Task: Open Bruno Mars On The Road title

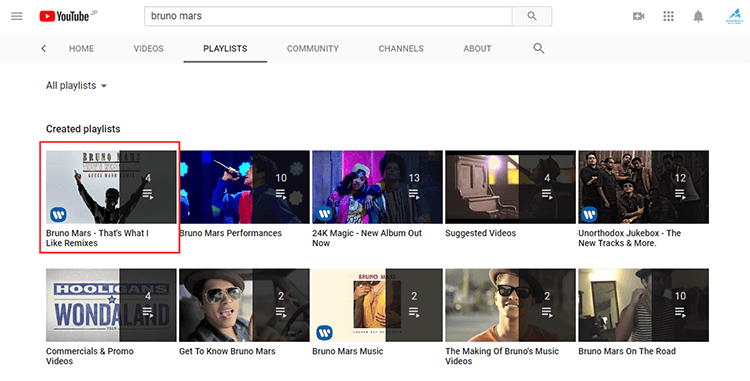Action: tap(627, 351)
